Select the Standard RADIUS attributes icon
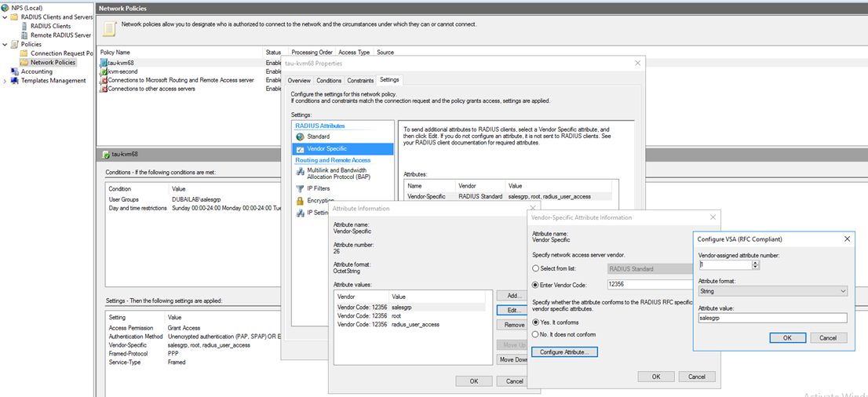Screen dimensions: 868x397 tap(300, 137)
